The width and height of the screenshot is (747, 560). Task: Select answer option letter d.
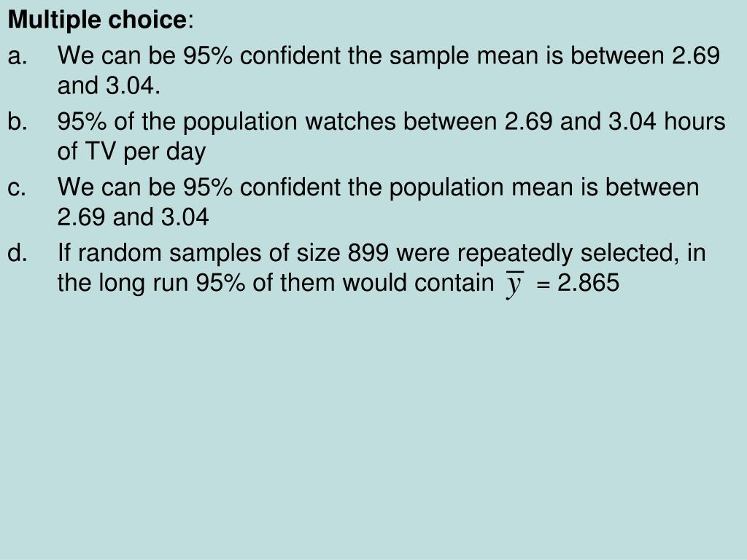tap(18, 252)
